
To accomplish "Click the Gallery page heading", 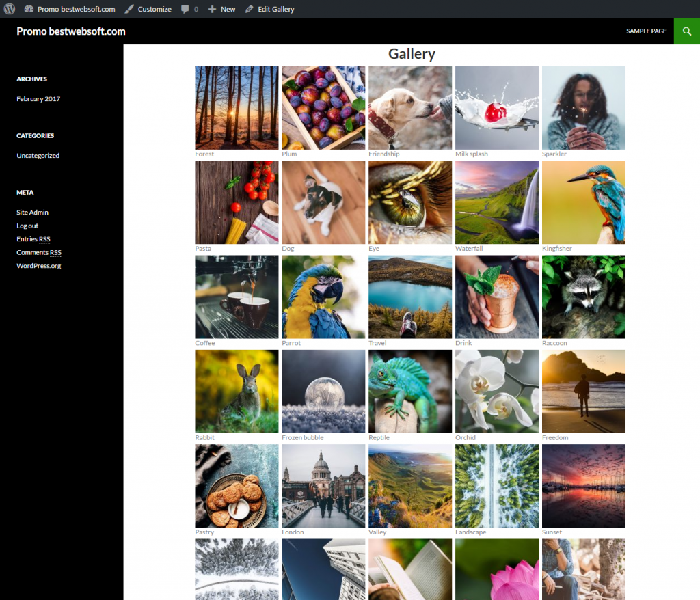I will point(412,54).
